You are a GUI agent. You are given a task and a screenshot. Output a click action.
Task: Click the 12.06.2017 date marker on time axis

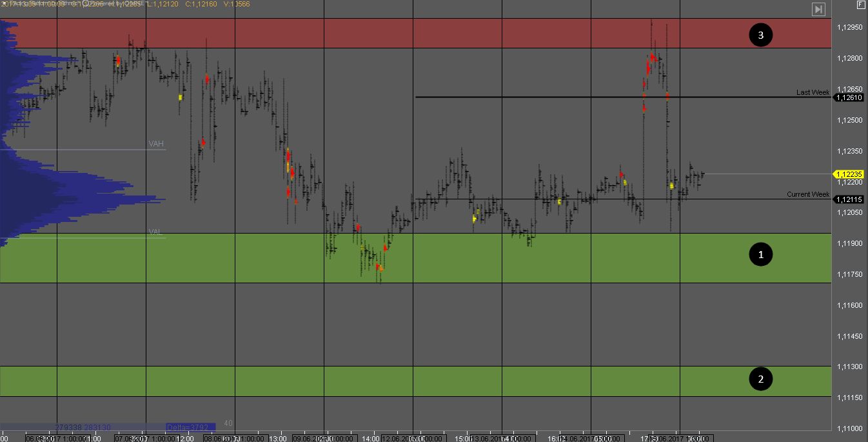pyautogui.click(x=397, y=438)
